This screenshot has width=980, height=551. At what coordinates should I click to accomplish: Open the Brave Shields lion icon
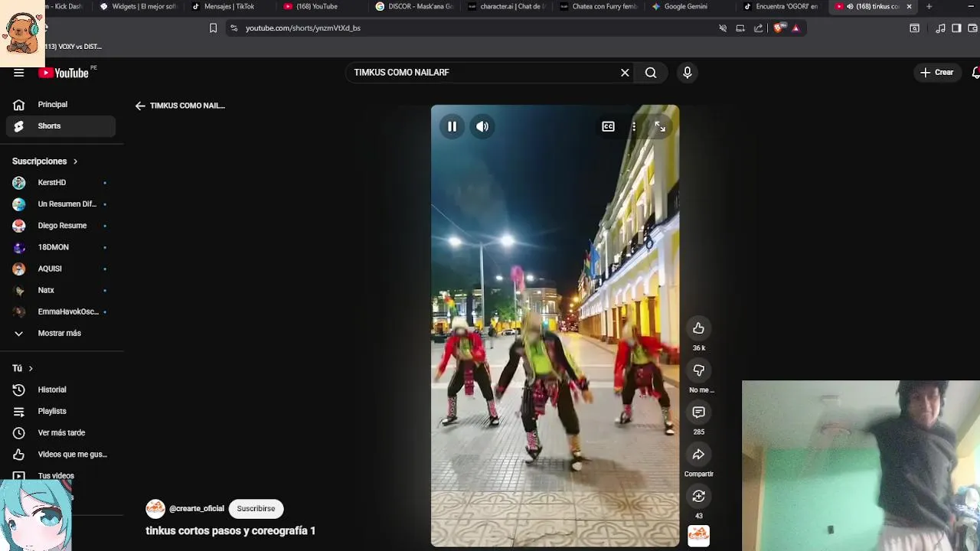pos(779,28)
